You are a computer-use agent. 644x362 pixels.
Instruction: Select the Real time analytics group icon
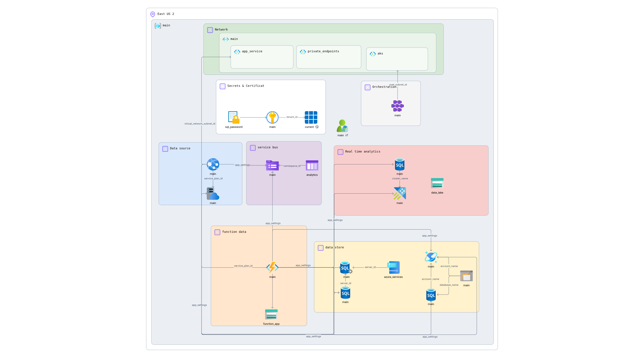(x=340, y=152)
